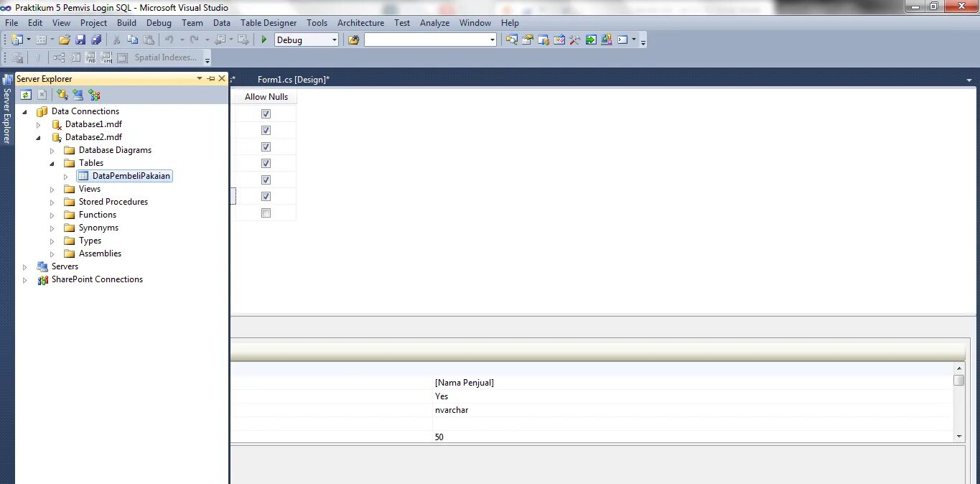Open Object Browser from the toolbar icon
Image resolution: width=980 pixels, height=484 pixels.
(559, 39)
